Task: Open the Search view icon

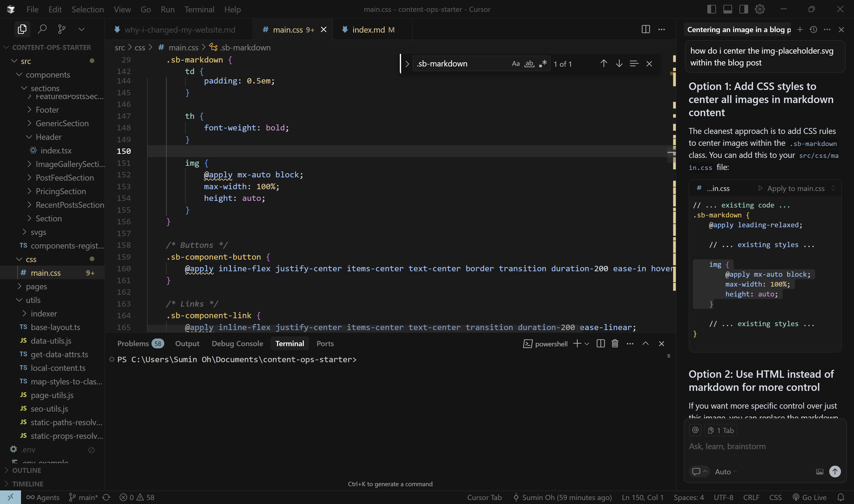Action: pyautogui.click(x=42, y=29)
